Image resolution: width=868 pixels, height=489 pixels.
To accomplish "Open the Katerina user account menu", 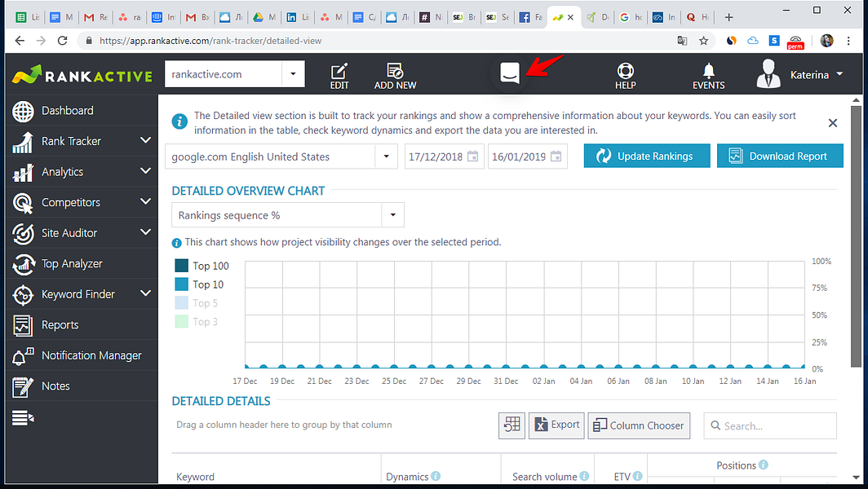I will (800, 74).
